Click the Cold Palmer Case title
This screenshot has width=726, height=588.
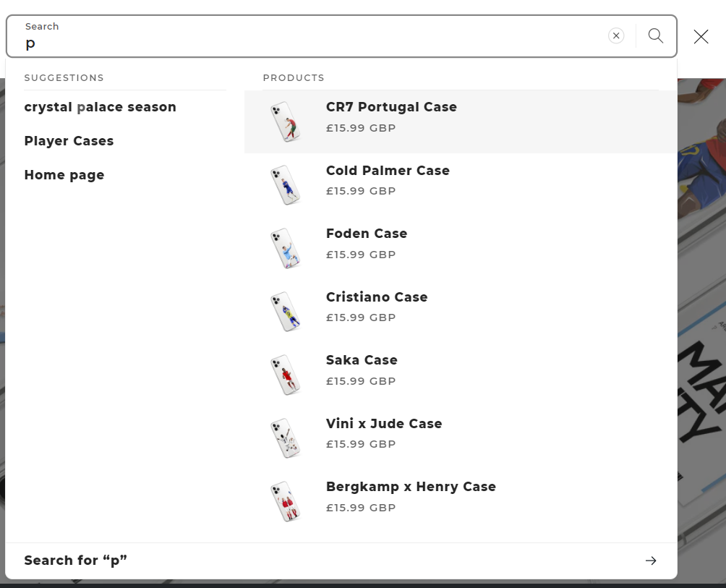point(388,171)
